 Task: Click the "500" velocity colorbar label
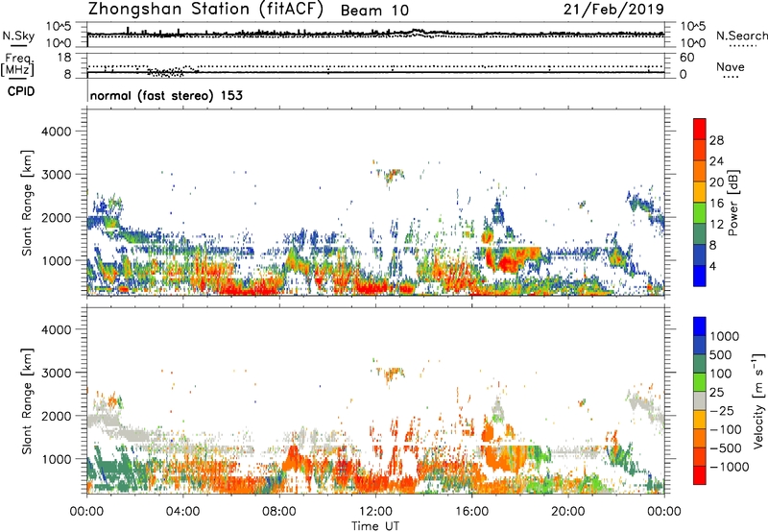721,354
